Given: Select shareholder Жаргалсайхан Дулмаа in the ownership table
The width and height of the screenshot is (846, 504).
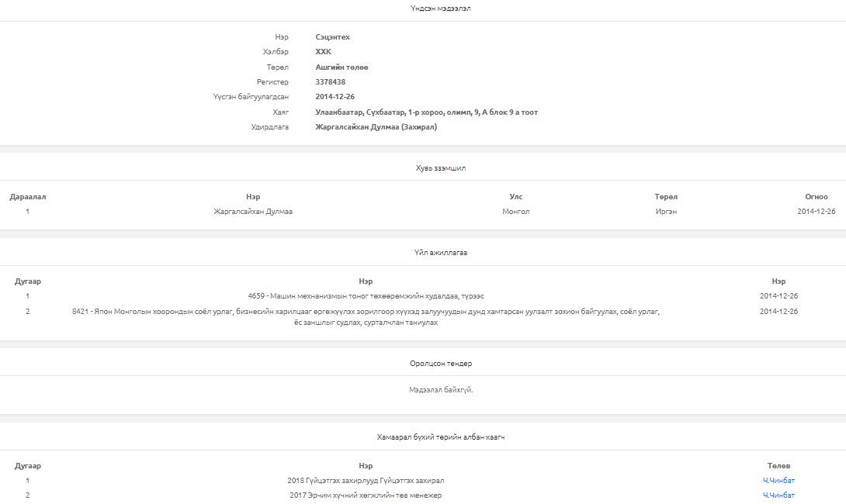Looking at the screenshot, I should pyautogui.click(x=253, y=212).
